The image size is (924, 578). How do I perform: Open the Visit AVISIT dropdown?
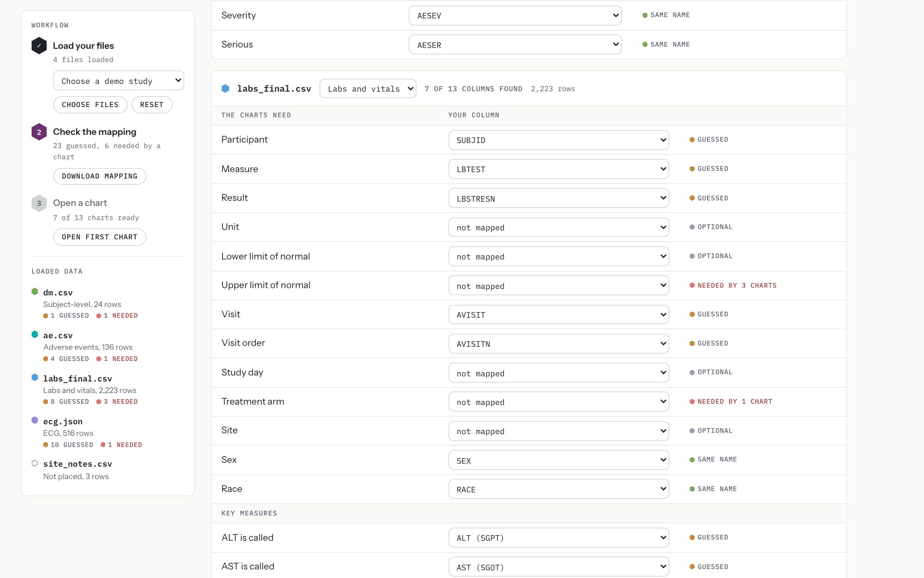[559, 315]
